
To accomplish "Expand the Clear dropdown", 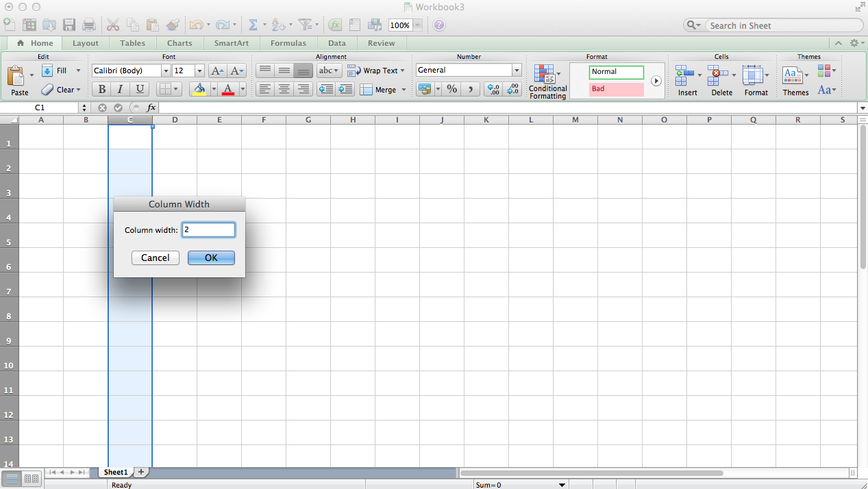I will tap(78, 90).
